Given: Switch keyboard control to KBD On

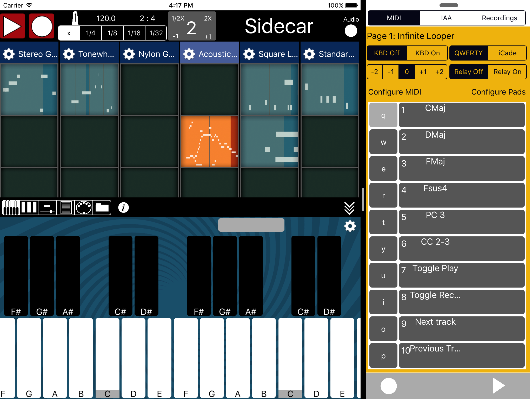Looking at the screenshot, I should pyautogui.click(x=427, y=53).
